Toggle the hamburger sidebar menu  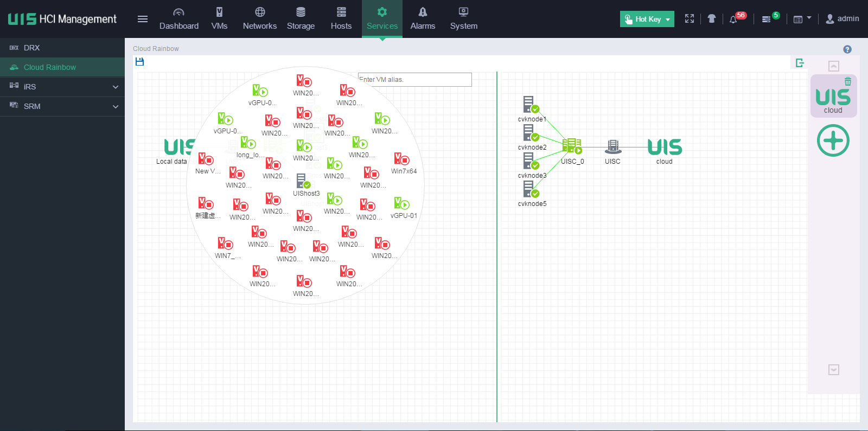click(x=143, y=19)
